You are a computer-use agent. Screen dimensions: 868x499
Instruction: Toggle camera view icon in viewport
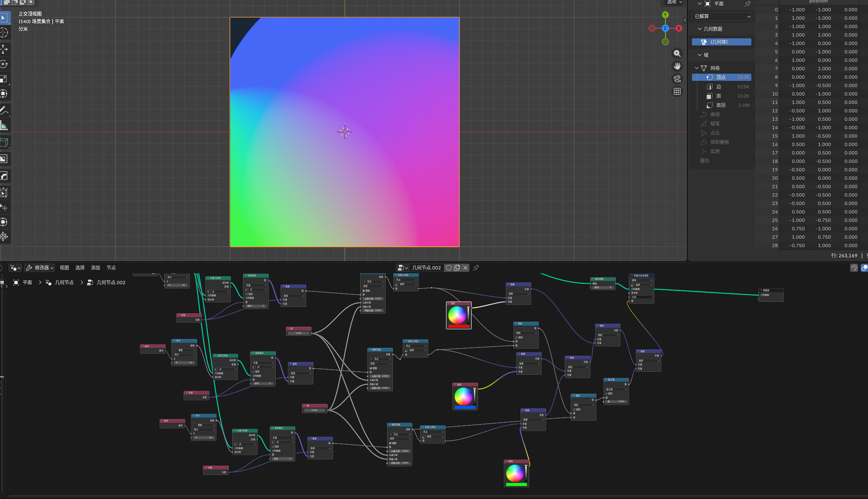pyautogui.click(x=677, y=79)
